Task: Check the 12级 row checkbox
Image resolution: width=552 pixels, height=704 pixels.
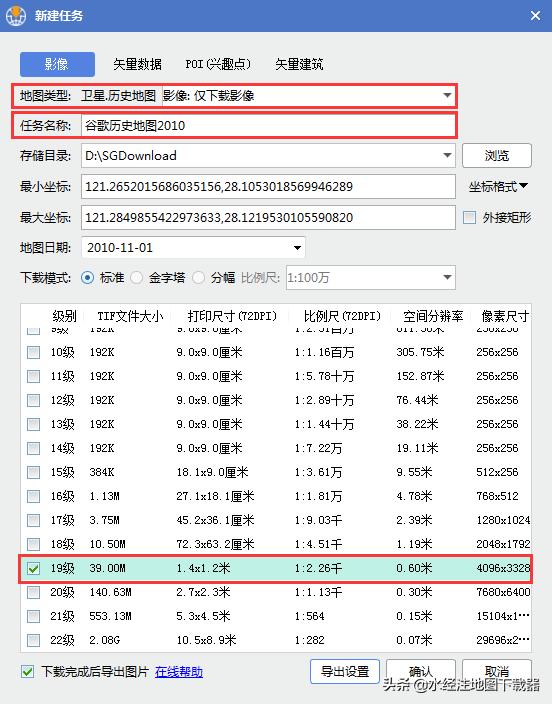Action: (33, 400)
